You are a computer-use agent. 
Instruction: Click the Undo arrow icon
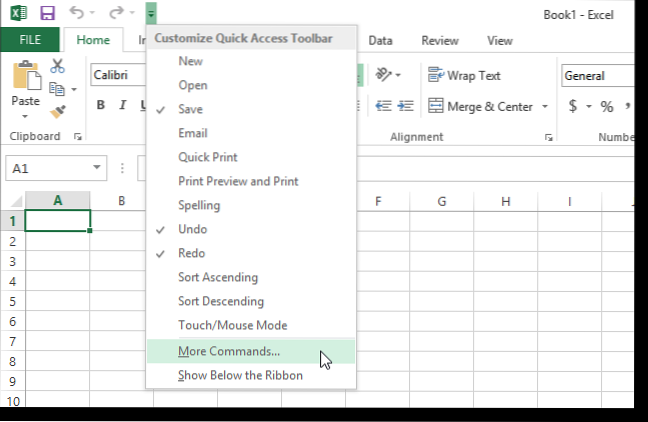pyautogui.click(x=76, y=12)
